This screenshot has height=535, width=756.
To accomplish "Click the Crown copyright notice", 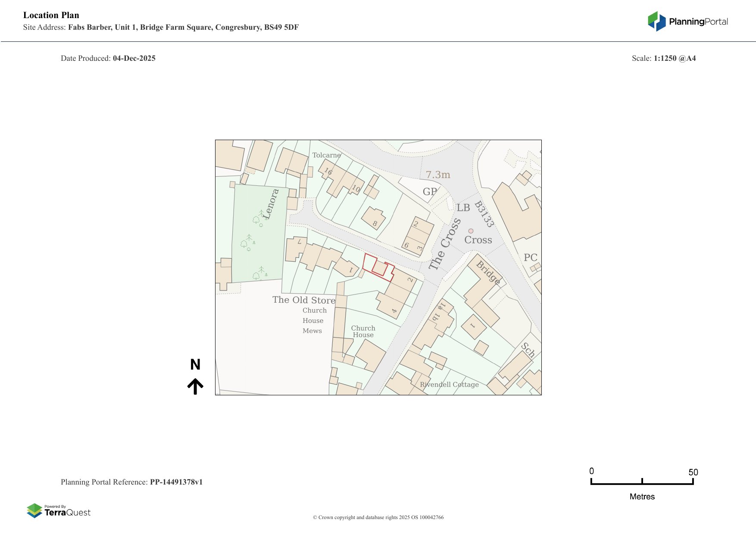I will coord(378,517).
